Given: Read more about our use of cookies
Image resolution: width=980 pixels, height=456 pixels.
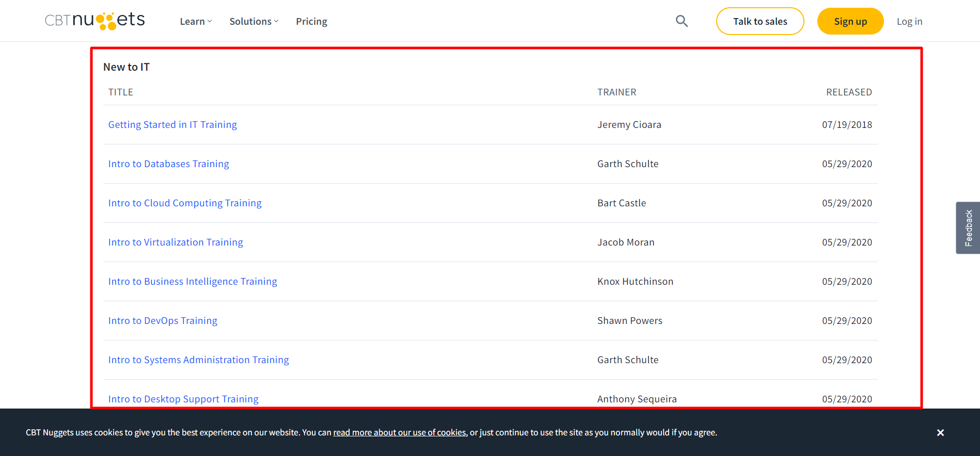Looking at the screenshot, I should coord(400,433).
